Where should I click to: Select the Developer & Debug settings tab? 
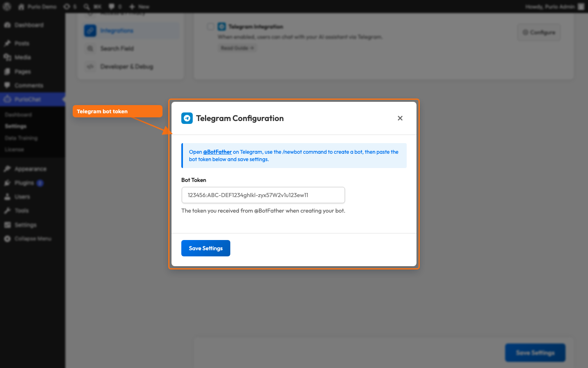(x=131, y=67)
